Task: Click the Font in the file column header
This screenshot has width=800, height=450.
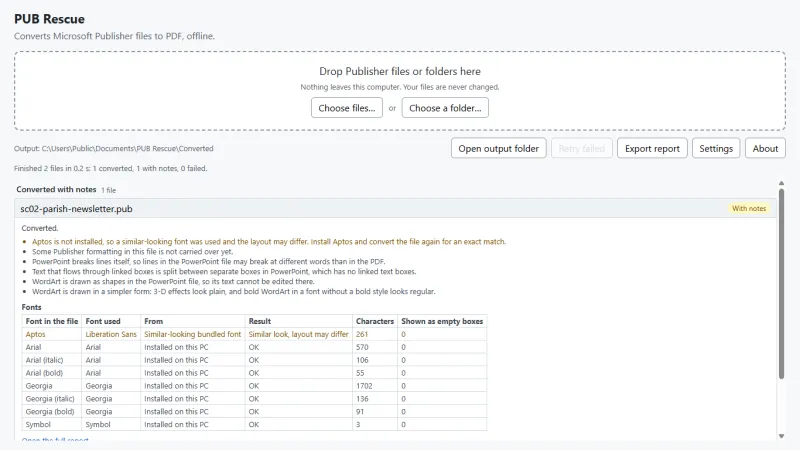Action: (52, 321)
